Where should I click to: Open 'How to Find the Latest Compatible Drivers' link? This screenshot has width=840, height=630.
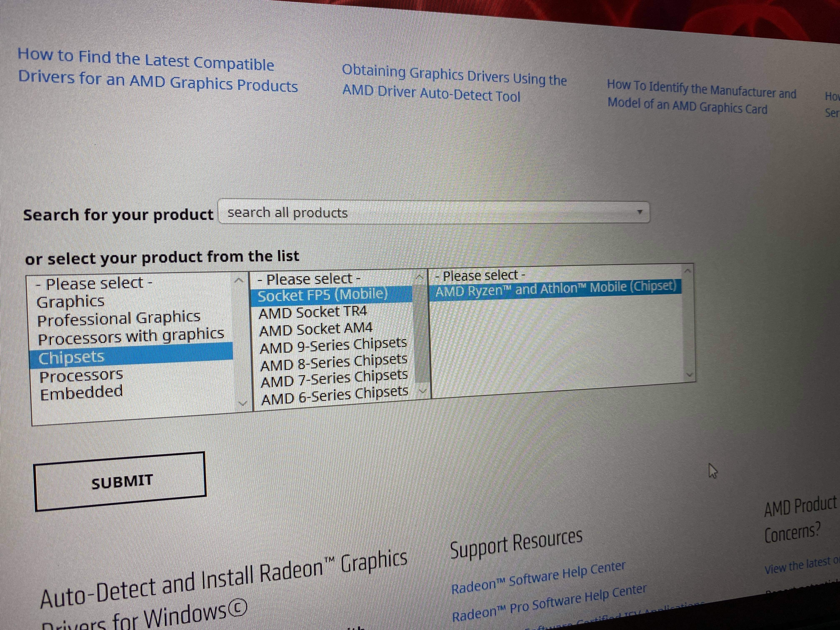(x=157, y=70)
